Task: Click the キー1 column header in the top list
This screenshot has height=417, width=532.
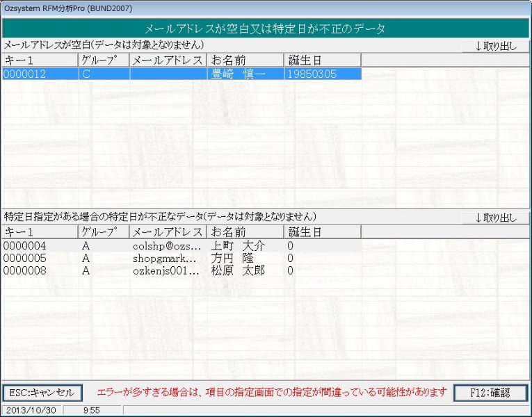Action: coord(40,60)
